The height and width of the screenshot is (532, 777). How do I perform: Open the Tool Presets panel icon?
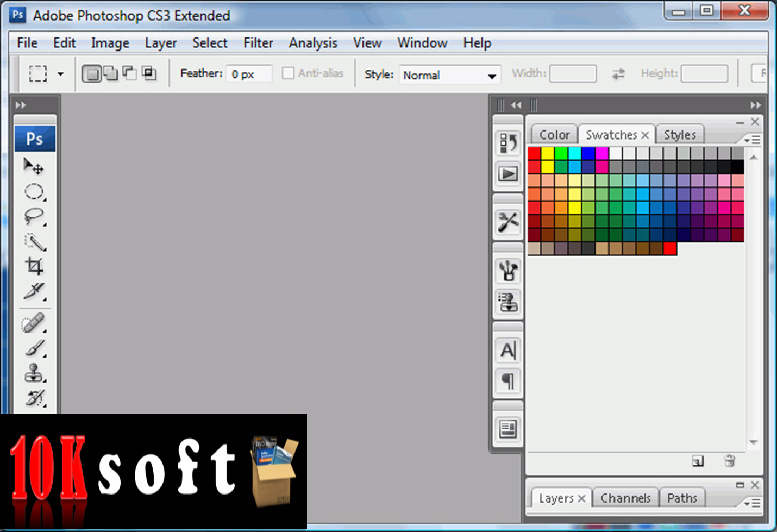[x=508, y=222]
